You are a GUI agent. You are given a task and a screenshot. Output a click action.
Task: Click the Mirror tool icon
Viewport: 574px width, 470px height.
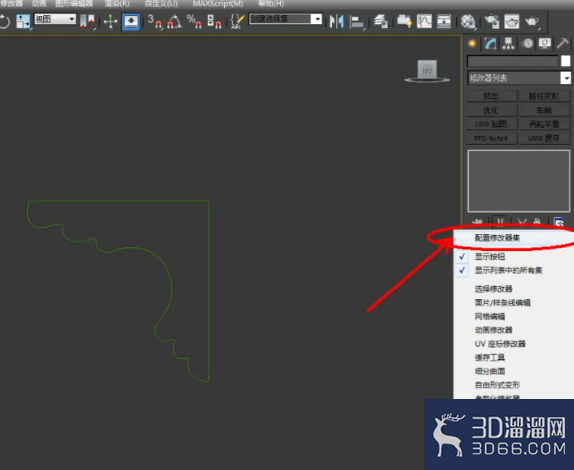pos(336,21)
